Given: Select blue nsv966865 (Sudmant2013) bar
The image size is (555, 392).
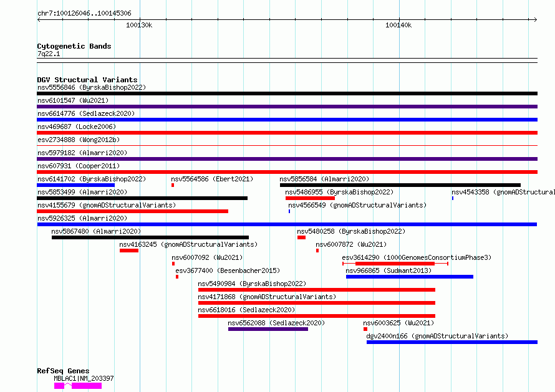Looking at the screenshot, I should (x=410, y=277).
